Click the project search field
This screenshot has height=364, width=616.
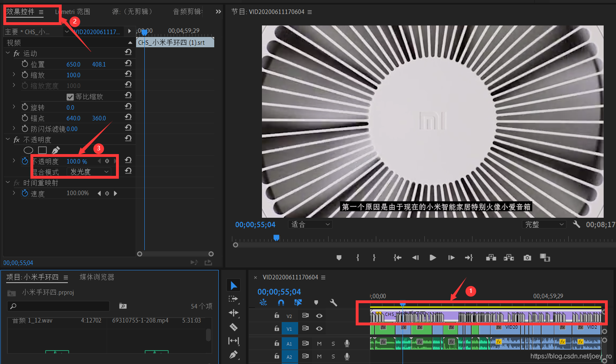59,306
